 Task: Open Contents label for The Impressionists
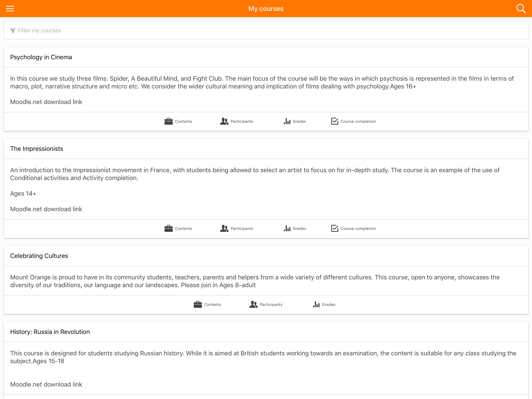tap(183, 229)
